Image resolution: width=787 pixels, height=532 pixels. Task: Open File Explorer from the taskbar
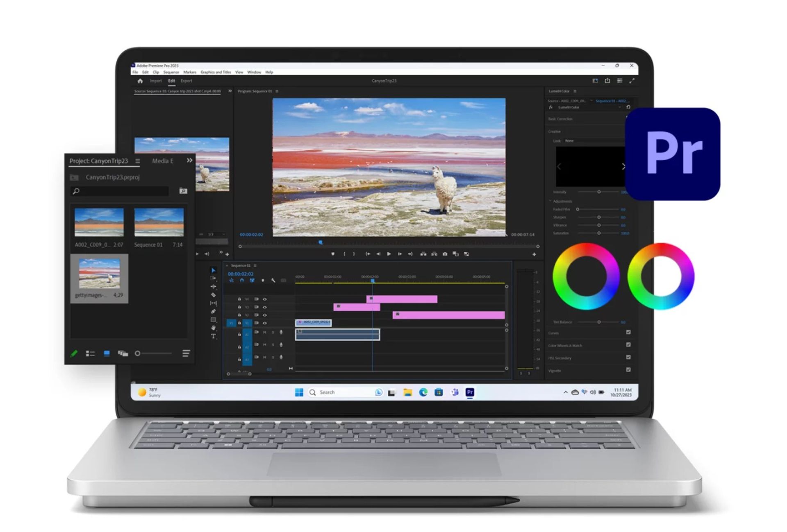(x=407, y=392)
